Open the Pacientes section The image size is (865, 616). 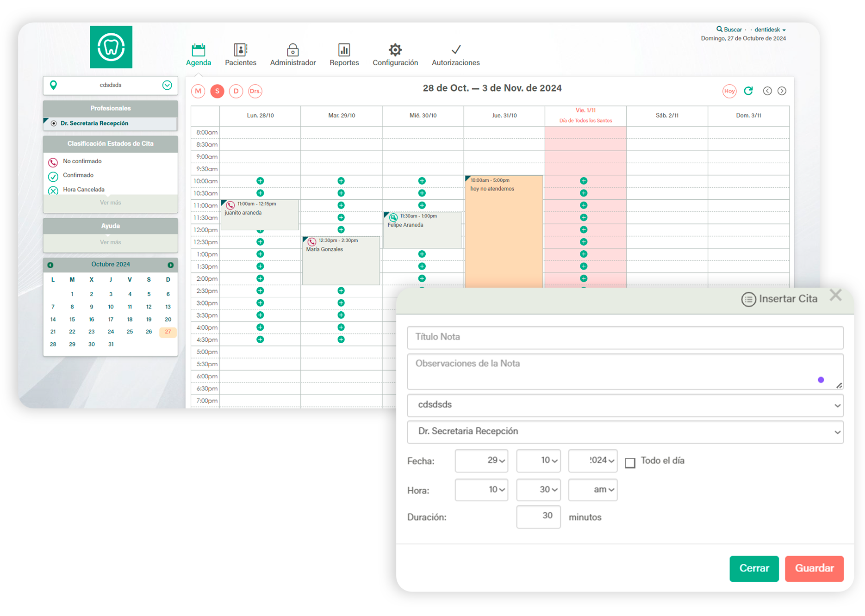pos(240,55)
